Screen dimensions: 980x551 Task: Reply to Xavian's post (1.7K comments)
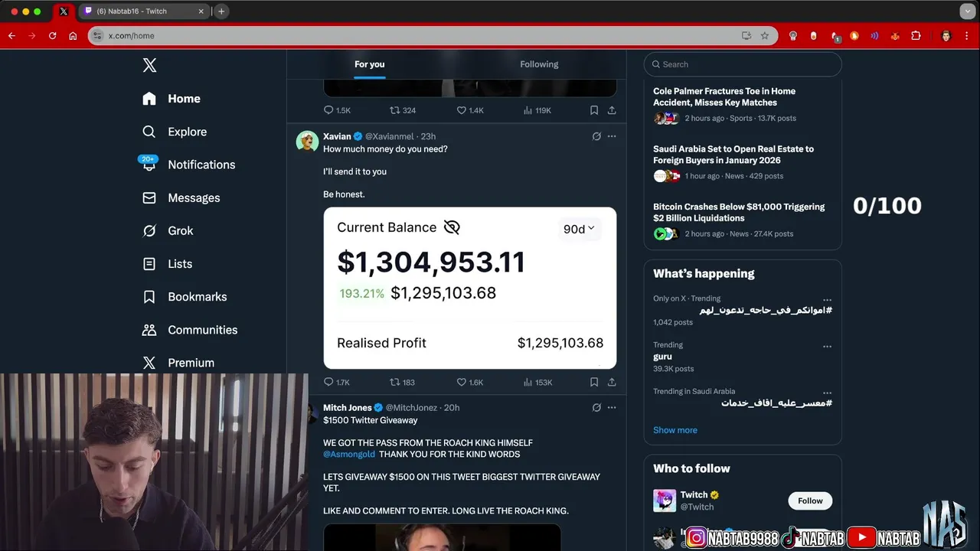pos(337,382)
